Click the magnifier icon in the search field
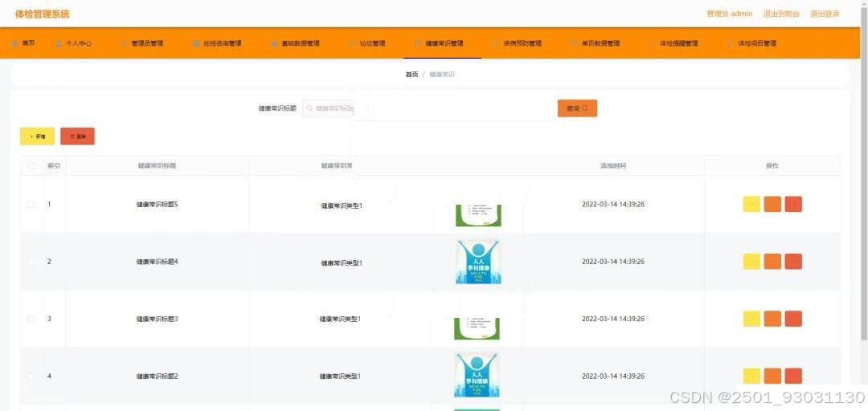Viewport: 868px width, 411px height. point(310,108)
